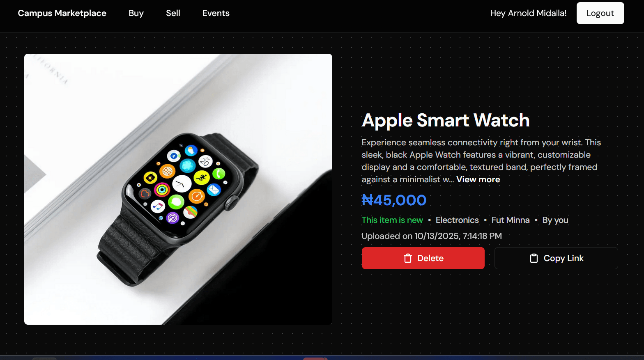Screen dimensions: 644x360
Task: Open the Sell menu item
Action: 173,13
